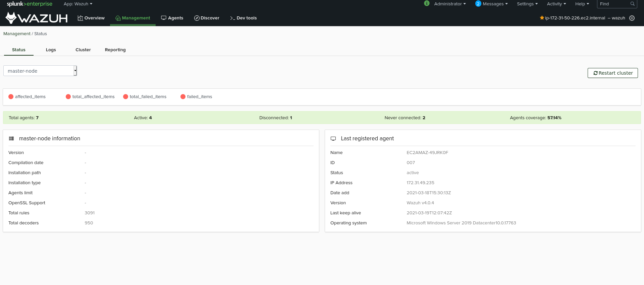Image resolution: width=644 pixels, height=285 pixels.
Task: Click the red dot for total_failed_items
Action: coord(125,97)
